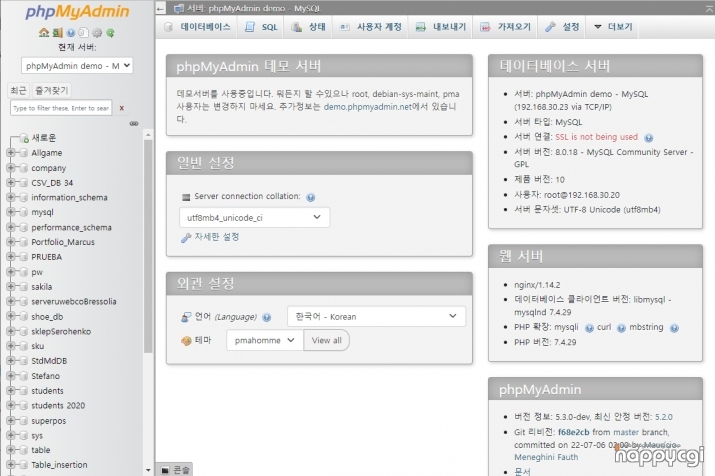Open the home icon in the sidebar
Screen dimensions: 715x476
tap(44, 33)
